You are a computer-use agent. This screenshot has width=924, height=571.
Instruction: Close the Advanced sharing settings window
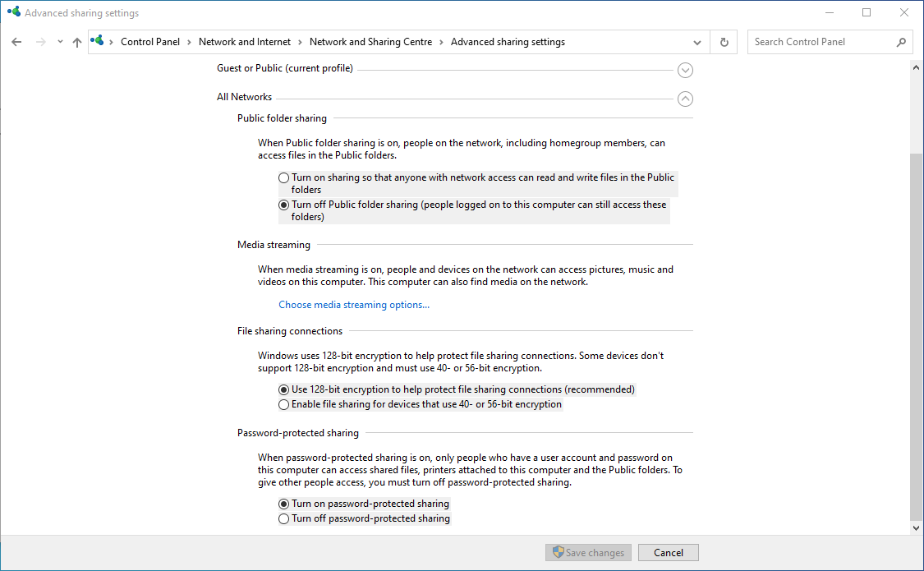pos(904,12)
